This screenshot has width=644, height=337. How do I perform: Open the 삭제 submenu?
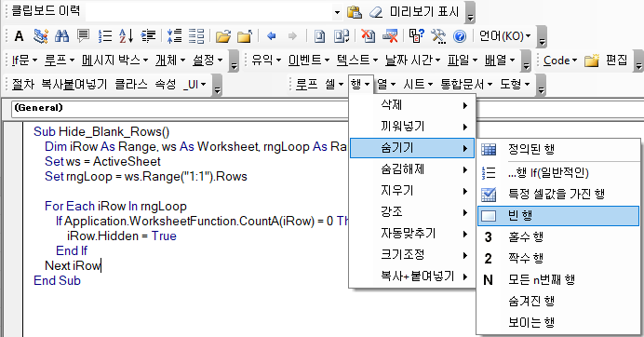click(412, 105)
